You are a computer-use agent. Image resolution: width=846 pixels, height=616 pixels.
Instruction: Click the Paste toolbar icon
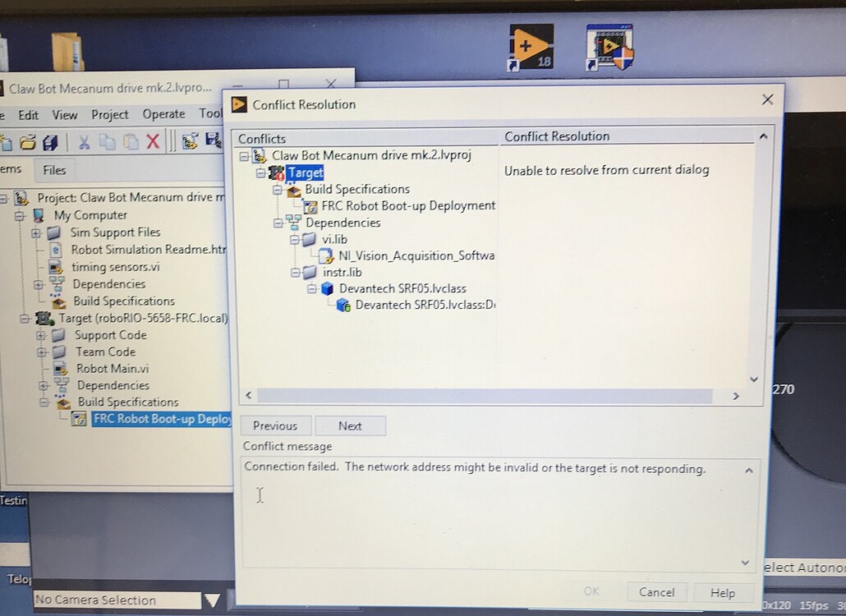coord(131,142)
